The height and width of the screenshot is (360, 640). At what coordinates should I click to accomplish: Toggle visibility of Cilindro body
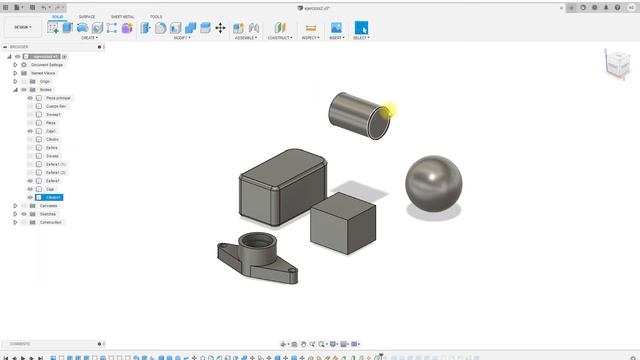point(30,139)
